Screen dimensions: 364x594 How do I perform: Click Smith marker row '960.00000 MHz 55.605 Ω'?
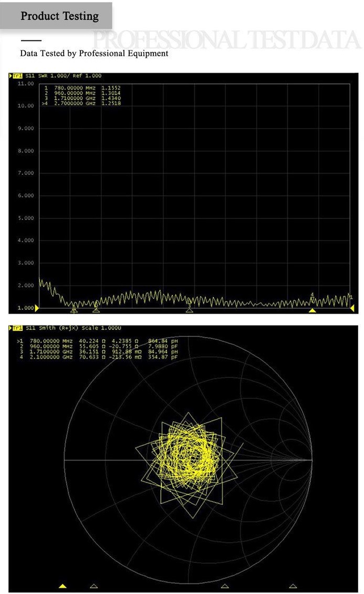coord(98,346)
